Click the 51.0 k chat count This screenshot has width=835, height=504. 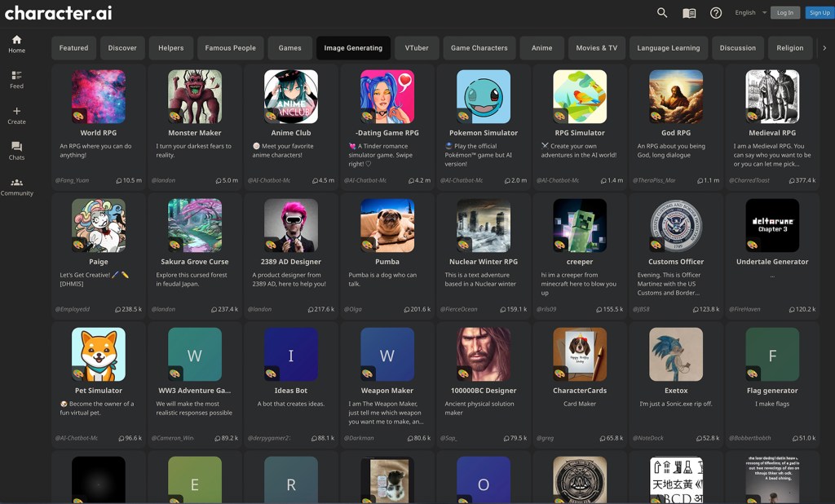click(804, 438)
